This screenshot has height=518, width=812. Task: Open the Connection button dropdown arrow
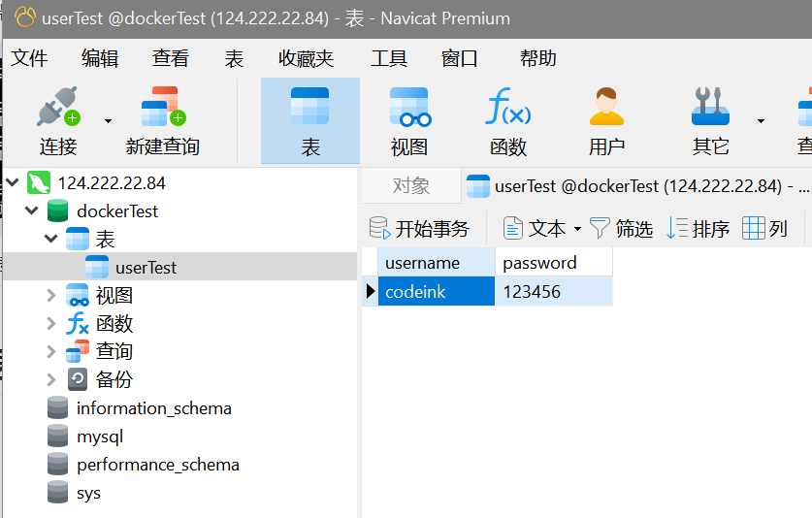(108, 121)
